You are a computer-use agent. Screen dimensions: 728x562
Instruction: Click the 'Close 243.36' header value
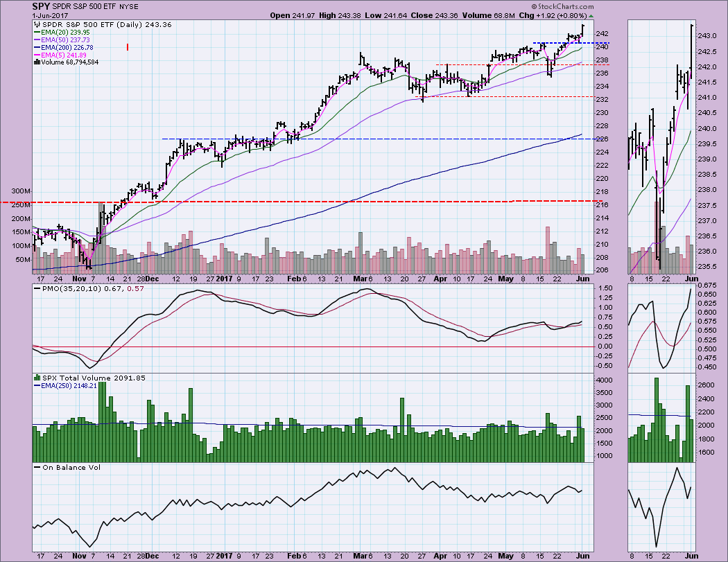point(434,15)
